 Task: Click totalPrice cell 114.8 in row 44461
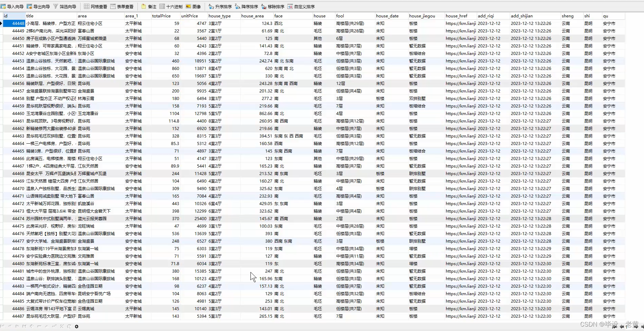(x=166, y=121)
